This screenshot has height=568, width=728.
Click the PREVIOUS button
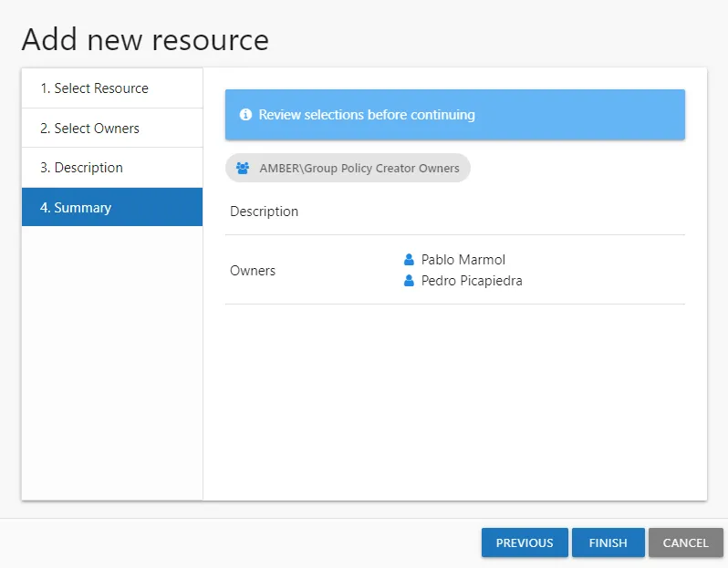click(525, 542)
